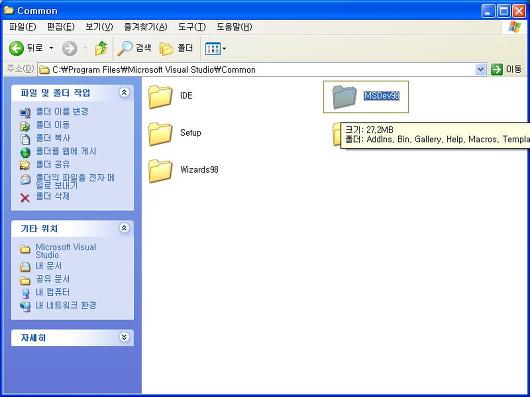This screenshot has width=530, height=397.
Task: Open My Computer (내 컴퓨터) link
Action: click(53, 292)
